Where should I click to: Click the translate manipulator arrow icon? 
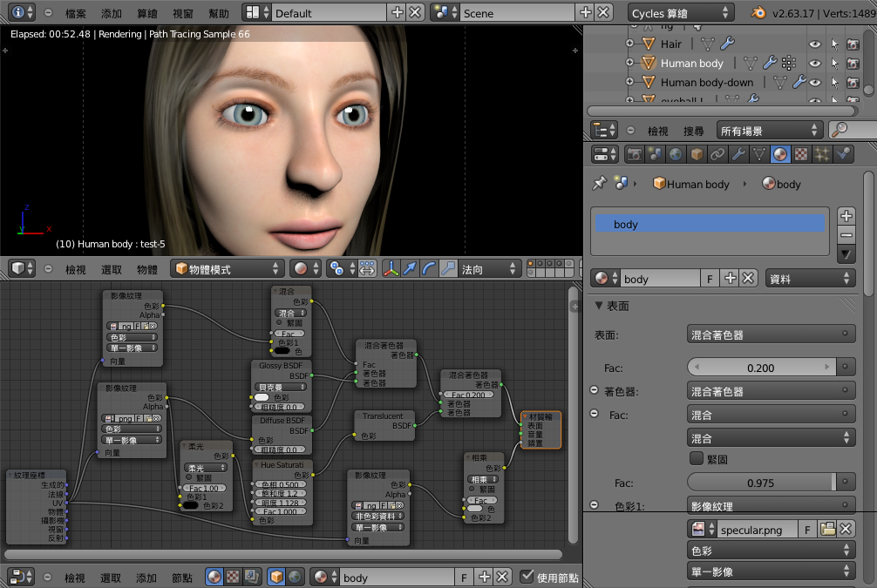coord(410,269)
